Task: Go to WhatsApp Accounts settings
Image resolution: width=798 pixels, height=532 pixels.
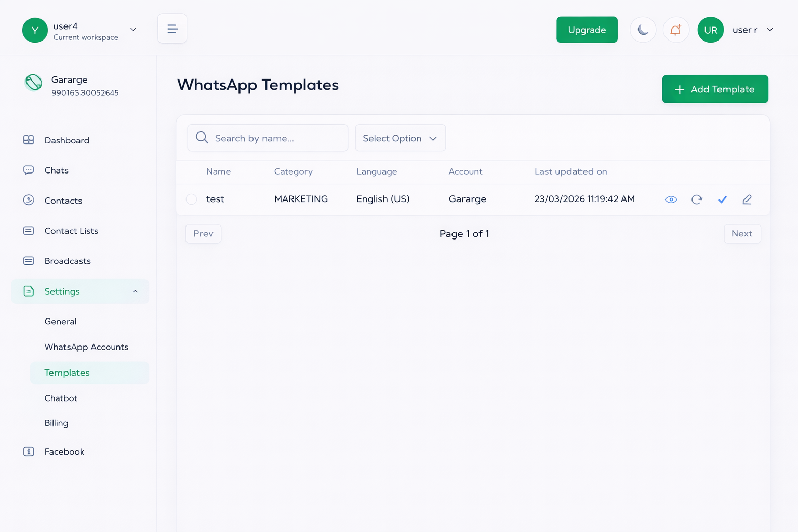Action: point(86,347)
